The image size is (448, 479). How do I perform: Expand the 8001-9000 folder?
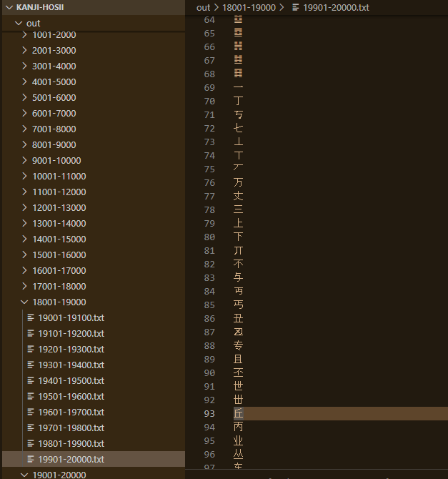click(54, 145)
